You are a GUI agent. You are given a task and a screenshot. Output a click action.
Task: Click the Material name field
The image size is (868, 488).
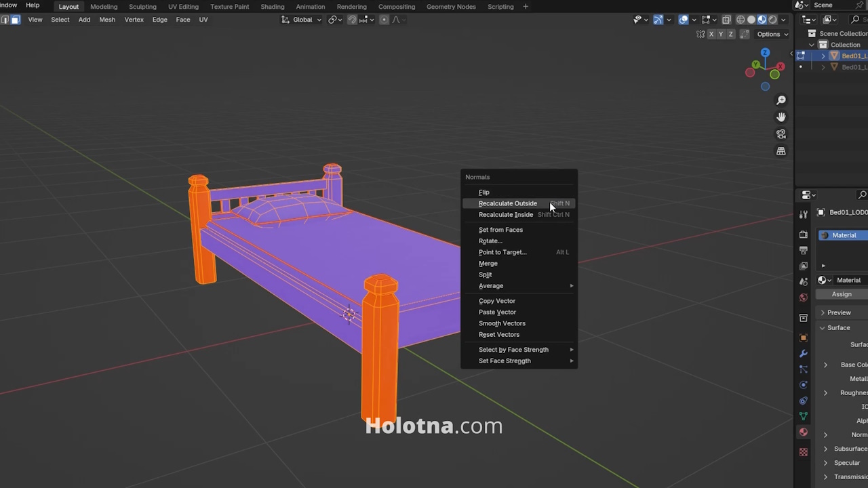851,280
